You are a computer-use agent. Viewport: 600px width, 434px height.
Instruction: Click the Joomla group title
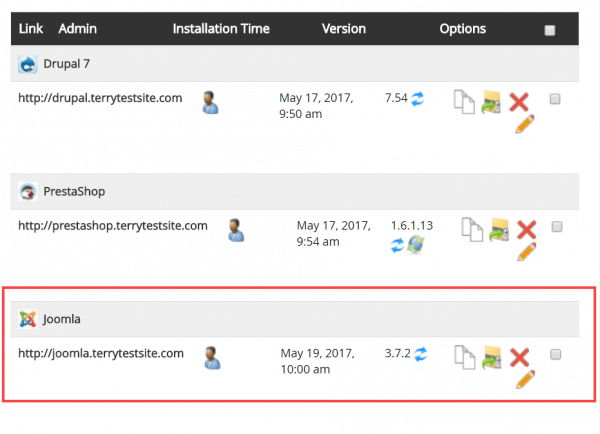point(62,319)
